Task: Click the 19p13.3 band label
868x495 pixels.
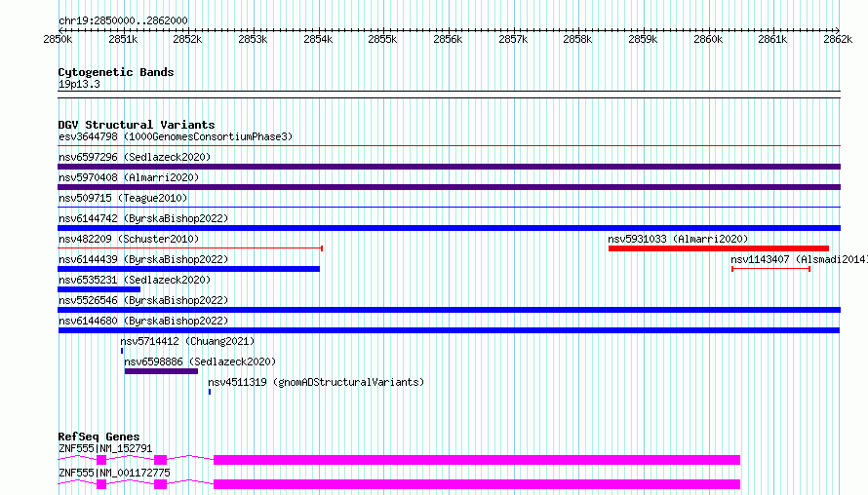Action: coord(79,84)
